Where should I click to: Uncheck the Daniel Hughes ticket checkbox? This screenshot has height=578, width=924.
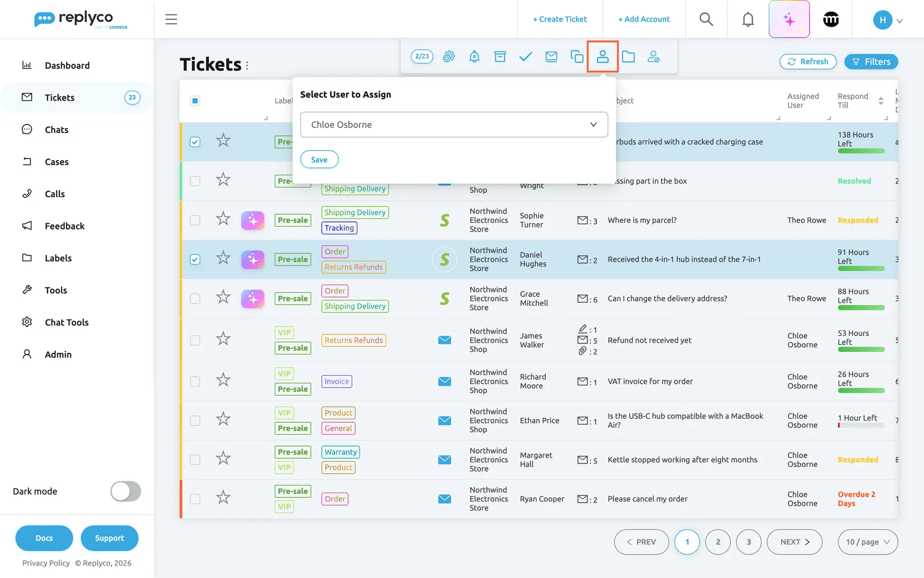(195, 259)
